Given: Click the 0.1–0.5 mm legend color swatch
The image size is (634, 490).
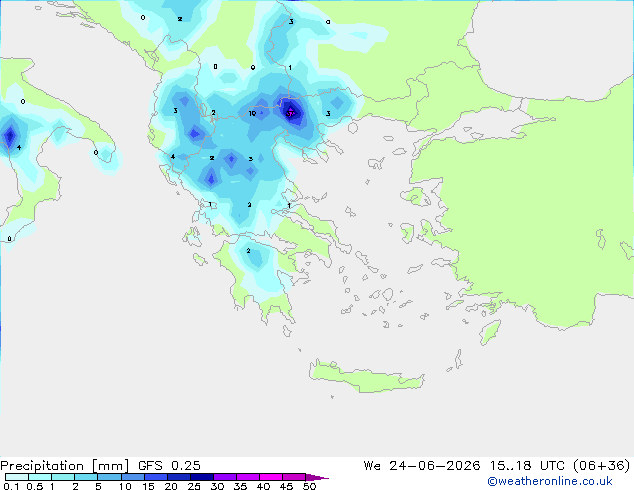Looking at the screenshot, I should pos(17,477).
